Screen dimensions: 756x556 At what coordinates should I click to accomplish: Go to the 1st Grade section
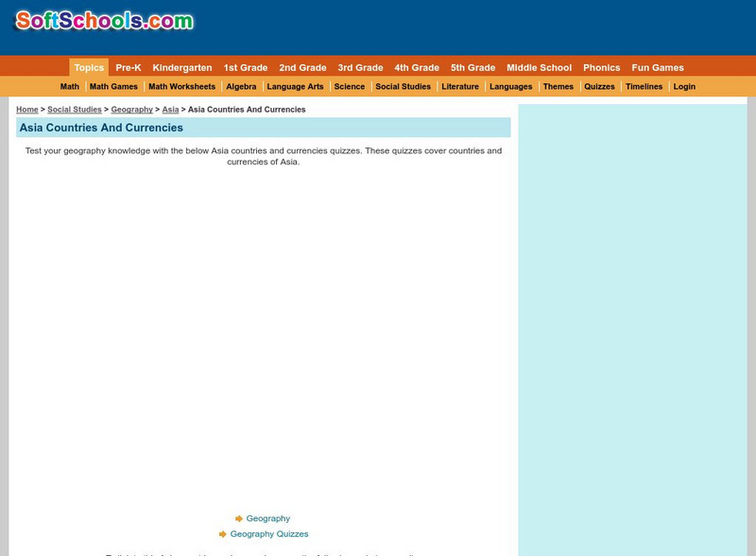click(x=246, y=67)
